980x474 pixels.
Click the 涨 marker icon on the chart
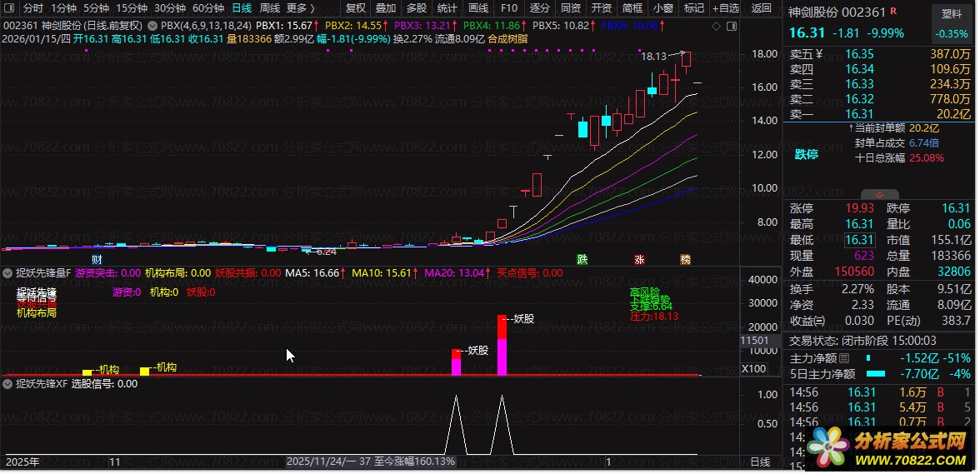pyautogui.click(x=640, y=260)
